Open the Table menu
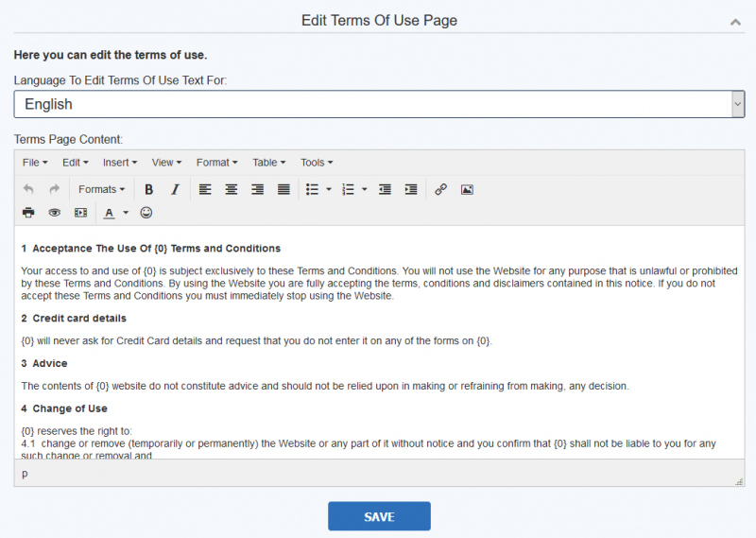Screen dimensions: 756x538 tap(269, 163)
